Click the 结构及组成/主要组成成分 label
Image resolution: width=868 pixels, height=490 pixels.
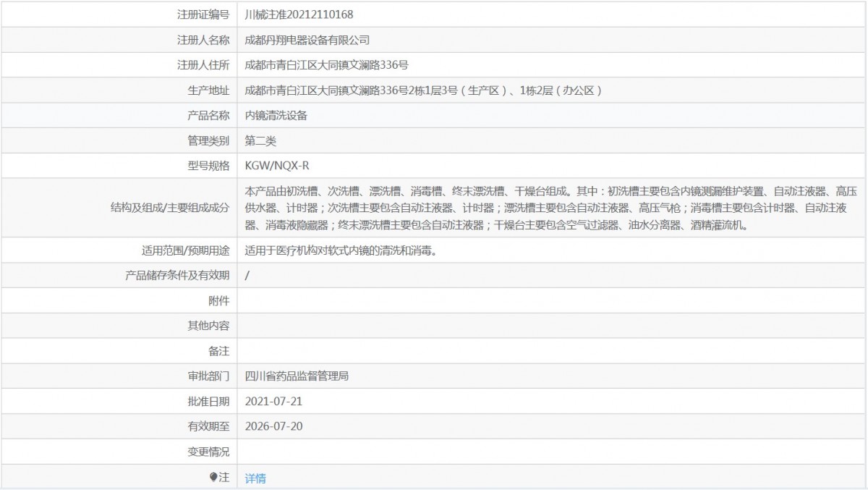170,208
